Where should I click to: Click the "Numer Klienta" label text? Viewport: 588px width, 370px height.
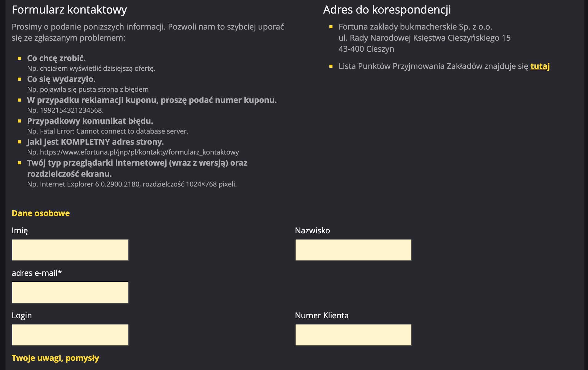tap(321, 316)
